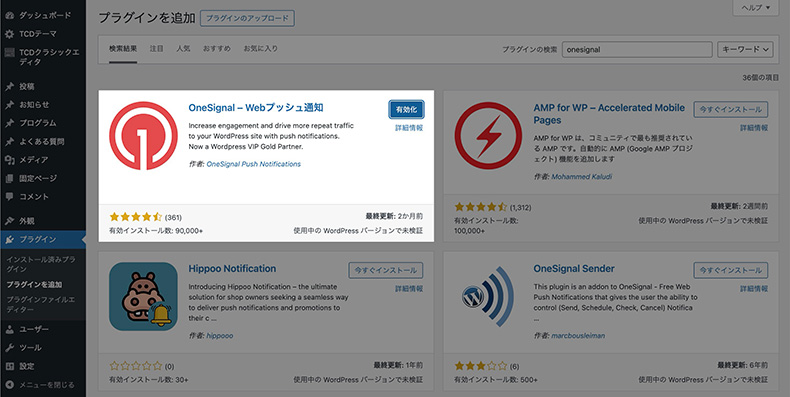Image resolution: width=790 pixels, height=397 pixels.
Task: Click the media icon beside メディア
Action: point(9,160)
